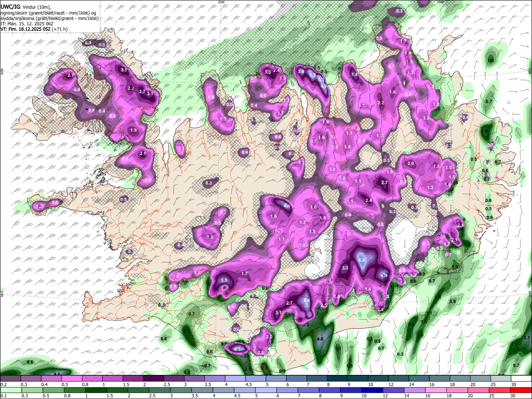The image size is (532, 399).
Task: Click the pale green 0.1 swatch in lower legend
Action: click(x=10, y=390)
